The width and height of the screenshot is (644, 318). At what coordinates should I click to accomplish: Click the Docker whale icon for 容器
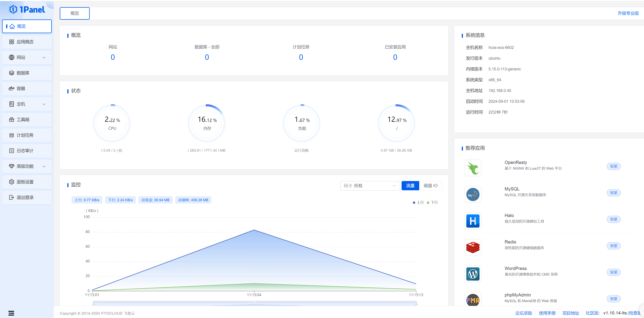point(11,88)
